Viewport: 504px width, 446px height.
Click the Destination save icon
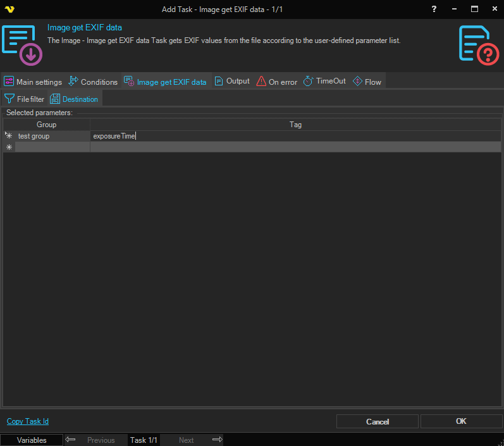pos(55,99)
